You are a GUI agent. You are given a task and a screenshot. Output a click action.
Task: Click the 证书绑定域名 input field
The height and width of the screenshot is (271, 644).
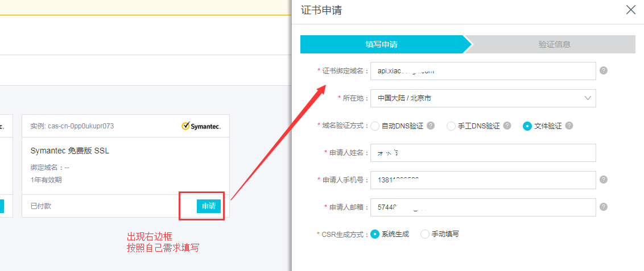pos(482,71)
